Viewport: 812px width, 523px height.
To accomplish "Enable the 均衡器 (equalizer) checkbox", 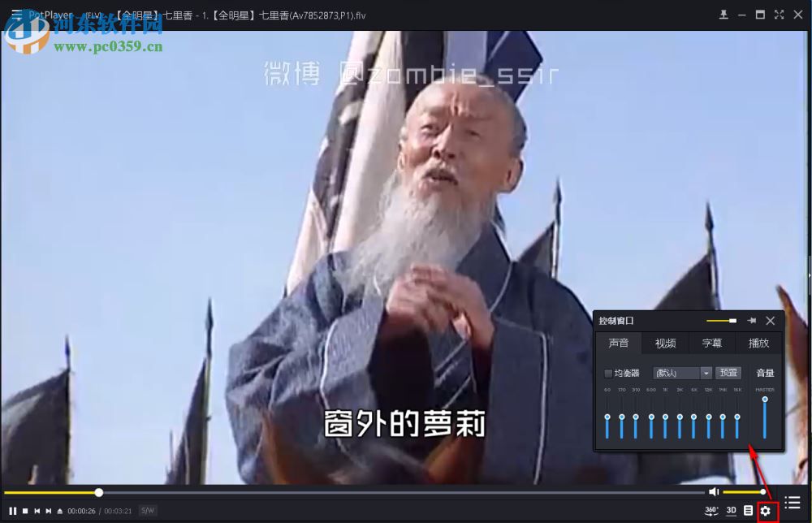I will pos(607,373).
